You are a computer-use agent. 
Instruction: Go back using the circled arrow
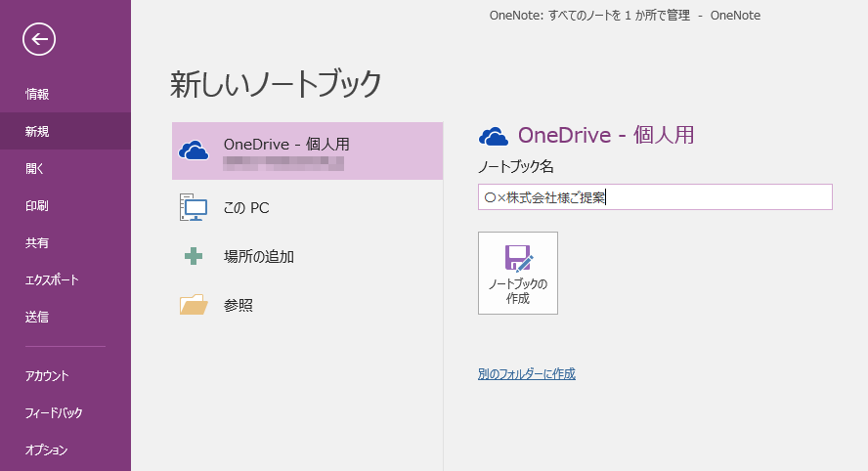click(x=39, y=39)
